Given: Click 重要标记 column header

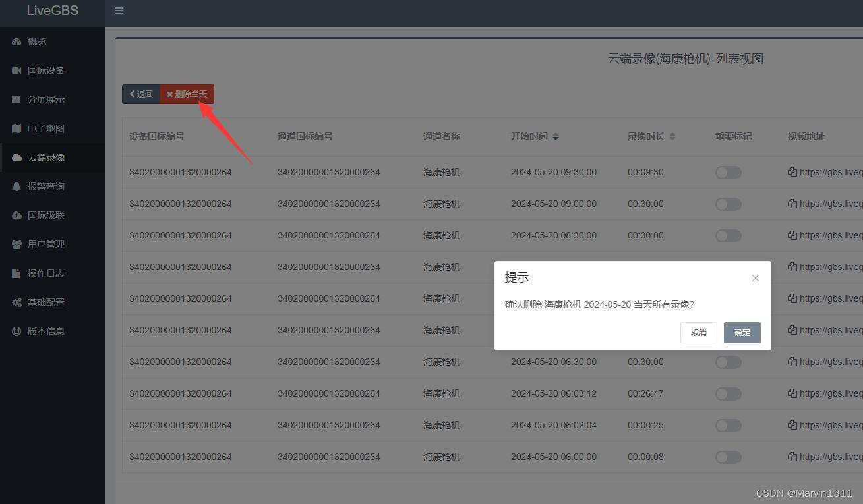Looking at the screenshot, I should point(734,136).
